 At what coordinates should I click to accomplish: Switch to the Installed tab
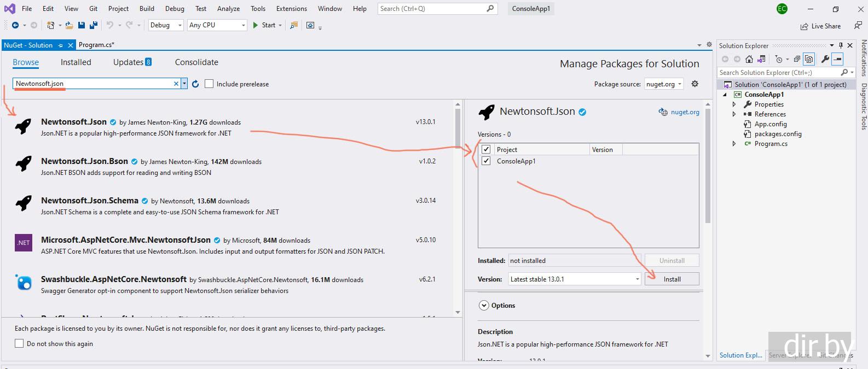point(76,62)
